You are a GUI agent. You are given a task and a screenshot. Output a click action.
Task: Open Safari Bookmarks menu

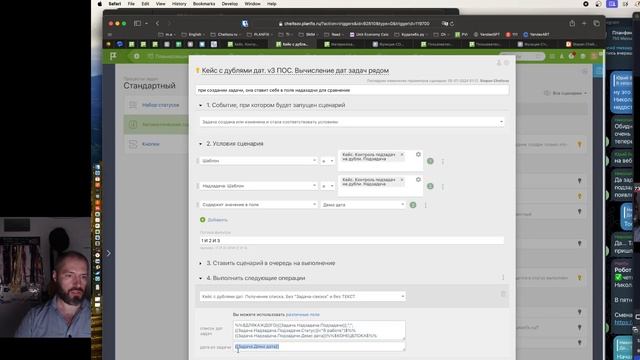coord(204,4)
